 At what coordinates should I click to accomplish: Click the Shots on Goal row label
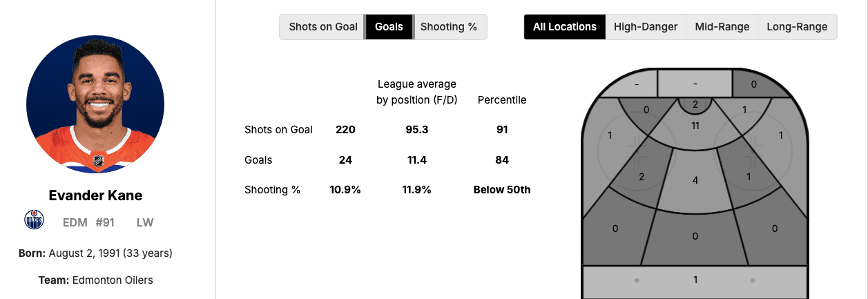click(x=278, y=130)
